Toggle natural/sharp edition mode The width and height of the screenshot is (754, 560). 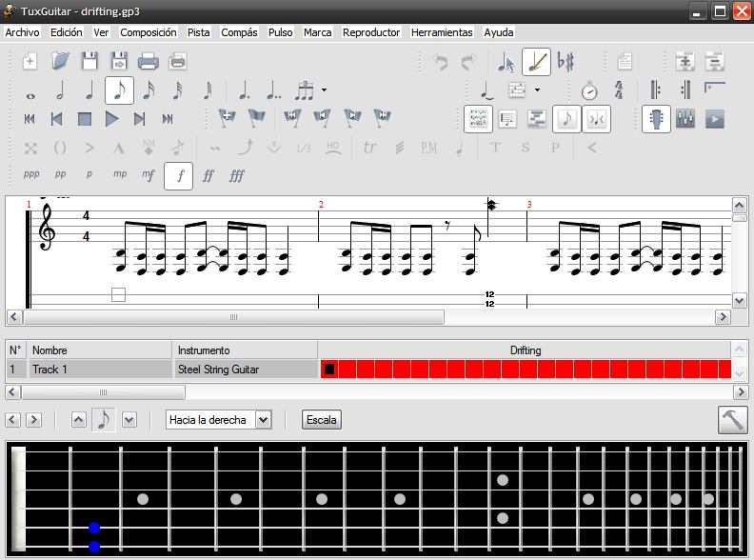[566, 62]
